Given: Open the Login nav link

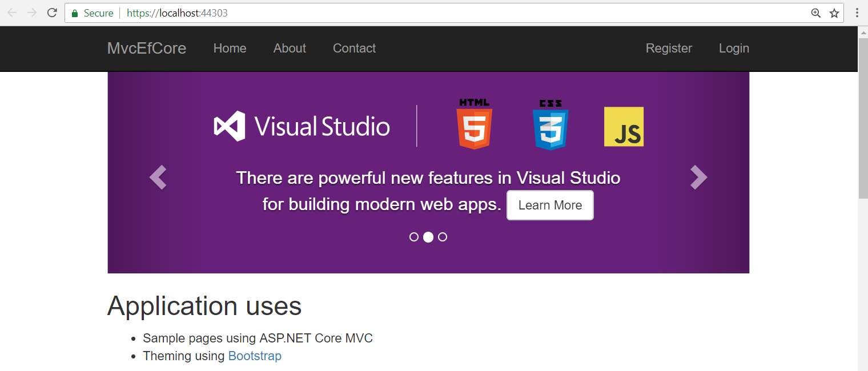Looking at the screenshot, I should tap(734, 49).
